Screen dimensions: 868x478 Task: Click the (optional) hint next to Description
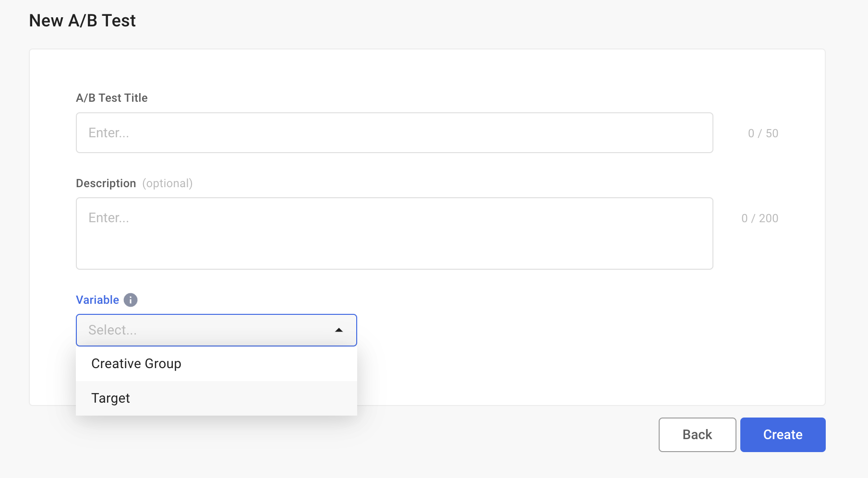tap(168, 183)
